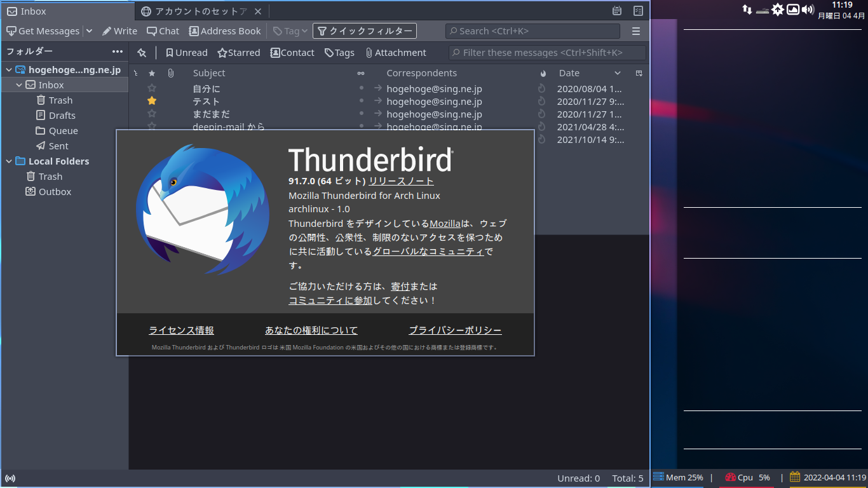Viewport: 868px width, 488px height.
Task: Click the 寄付 donate link
Action: pos(400,287)
